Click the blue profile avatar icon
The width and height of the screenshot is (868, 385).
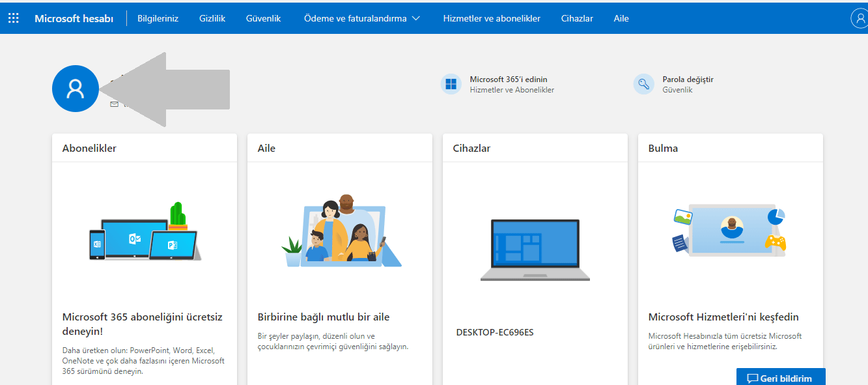click(x=75, y=88)
